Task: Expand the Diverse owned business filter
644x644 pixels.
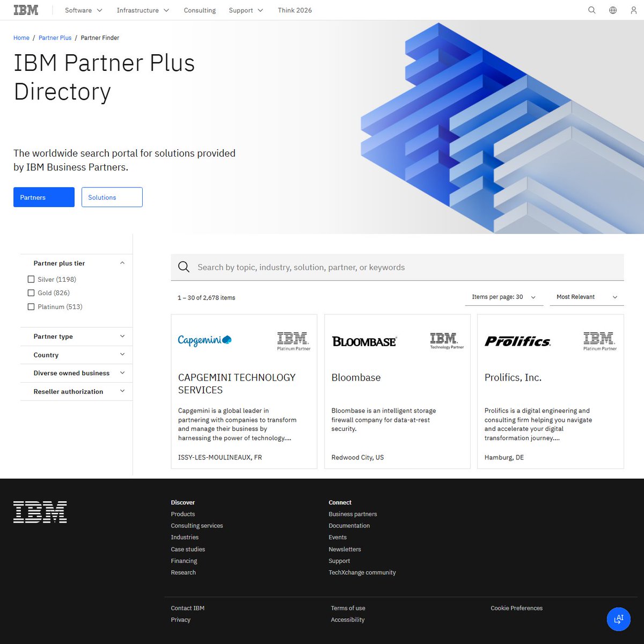Action: [x=76, y=373]
